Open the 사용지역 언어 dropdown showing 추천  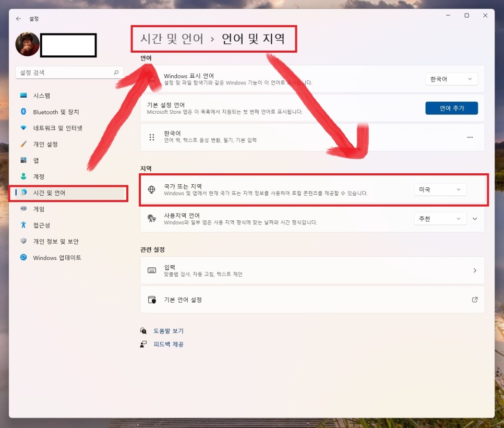[440, 219]
